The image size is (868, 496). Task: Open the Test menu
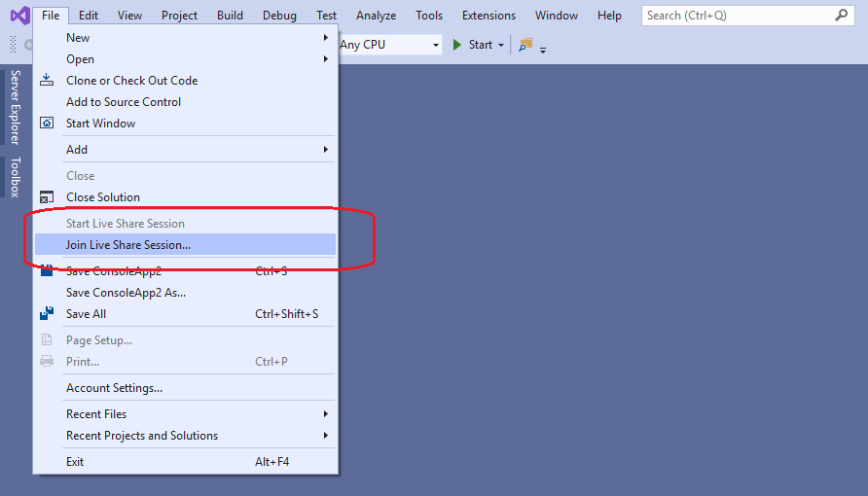tap(326, 16)
